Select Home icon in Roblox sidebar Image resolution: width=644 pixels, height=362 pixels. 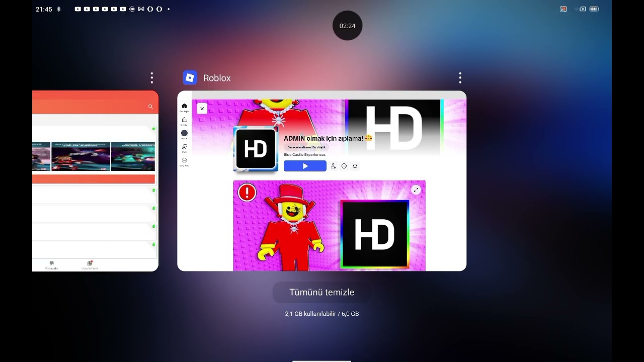pyautogui.click(x=184, y=106)
